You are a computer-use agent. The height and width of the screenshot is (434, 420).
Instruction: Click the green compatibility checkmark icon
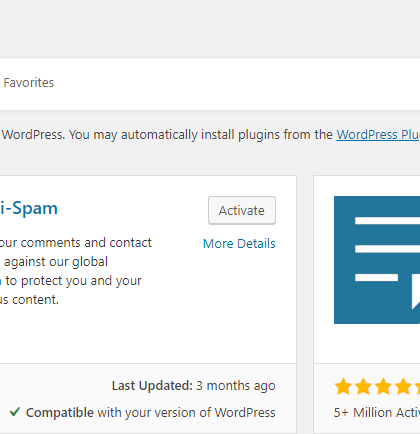pyautogui.click(x=15, y=412)
